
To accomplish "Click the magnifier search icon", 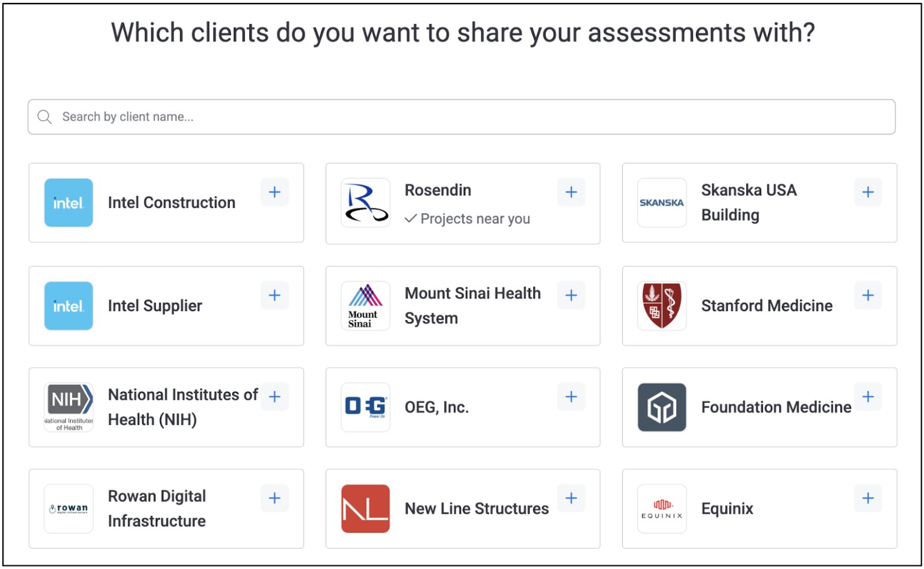I will [44, 117].
